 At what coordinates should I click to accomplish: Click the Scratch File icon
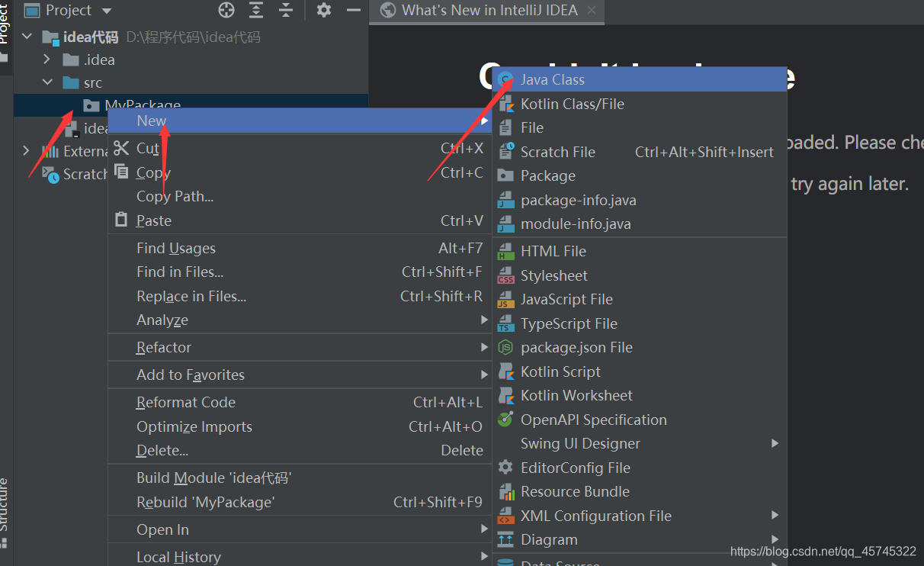505,152
